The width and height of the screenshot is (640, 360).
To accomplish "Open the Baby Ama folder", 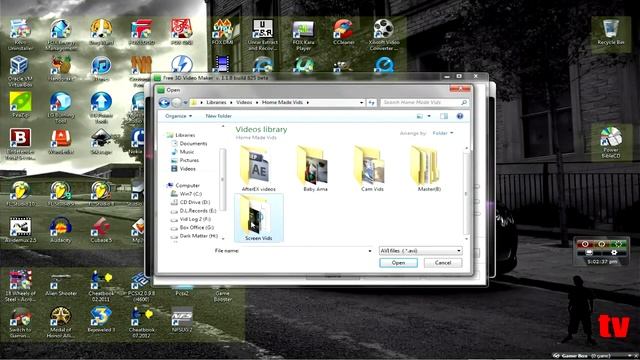I will (315, 169).
